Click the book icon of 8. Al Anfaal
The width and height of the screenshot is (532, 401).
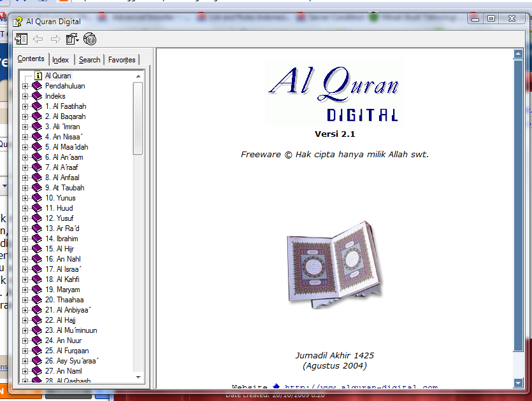click(x=37, y=178)
